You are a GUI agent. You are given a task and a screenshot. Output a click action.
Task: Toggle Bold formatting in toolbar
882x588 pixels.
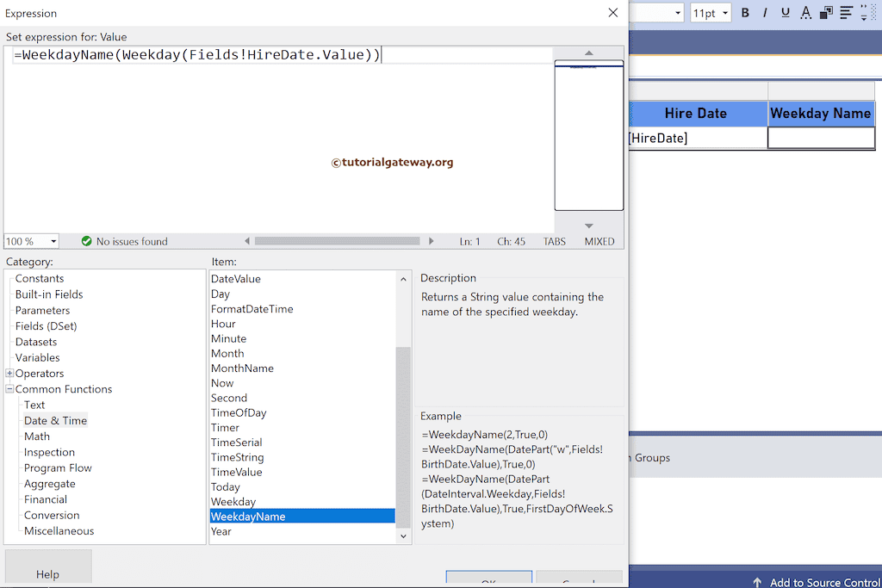[745, 12]
